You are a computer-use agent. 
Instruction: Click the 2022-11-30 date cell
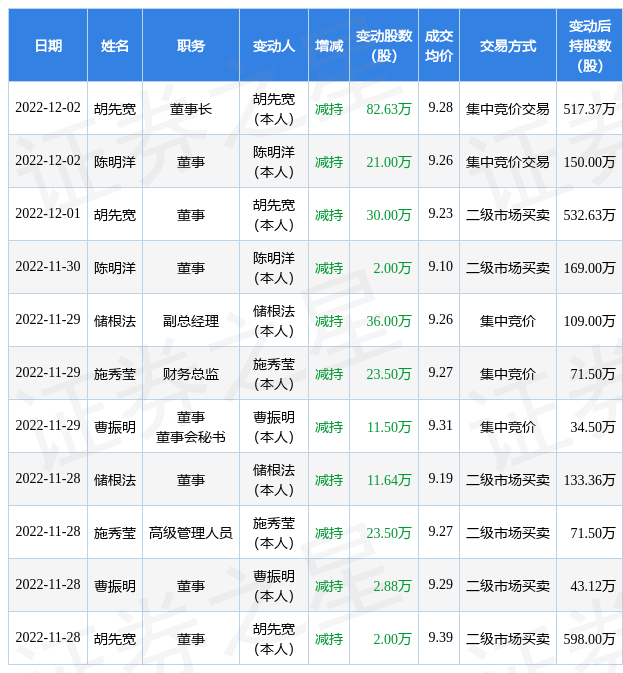point(48,267)
